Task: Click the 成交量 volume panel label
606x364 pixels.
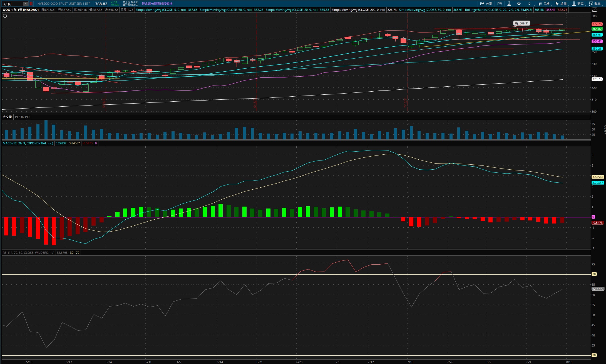Action: [x=7, y=117]
